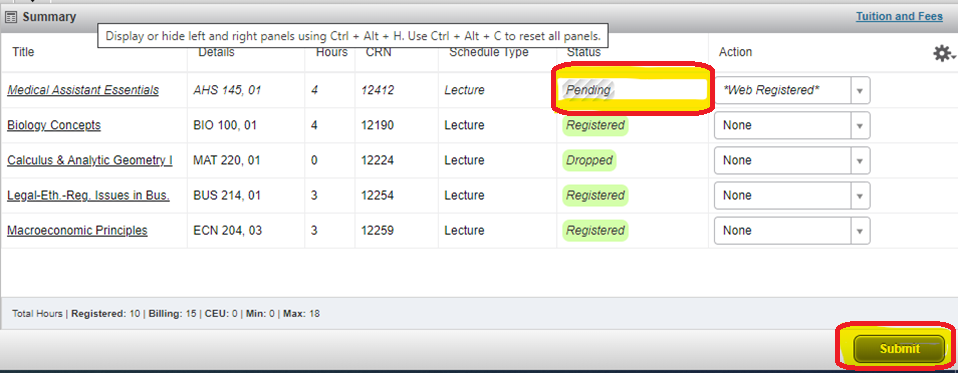Open Biology Concepts course link
The width and height of the screenshot is (958, 373).
pos(54,125)
